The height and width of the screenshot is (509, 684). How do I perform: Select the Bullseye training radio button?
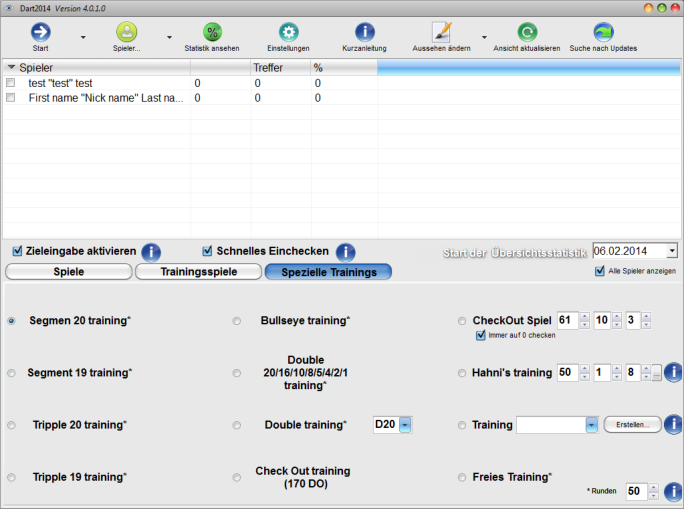click(237, 321)
